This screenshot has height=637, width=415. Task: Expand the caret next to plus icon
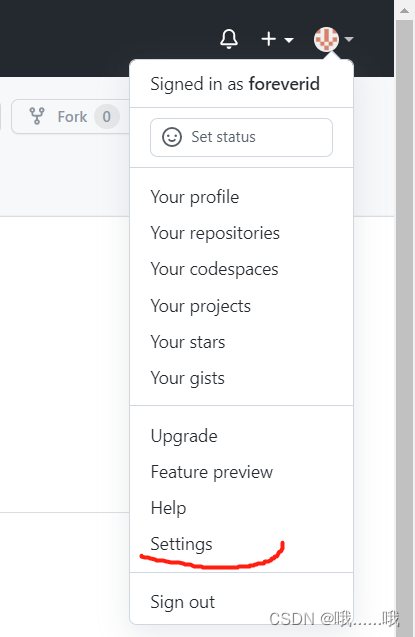[289, 40]
